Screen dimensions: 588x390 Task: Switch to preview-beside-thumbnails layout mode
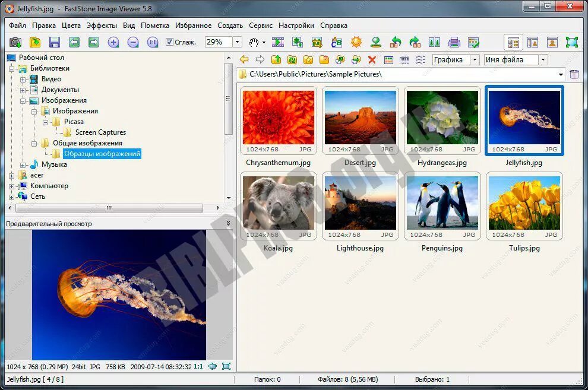pos(533,42)
